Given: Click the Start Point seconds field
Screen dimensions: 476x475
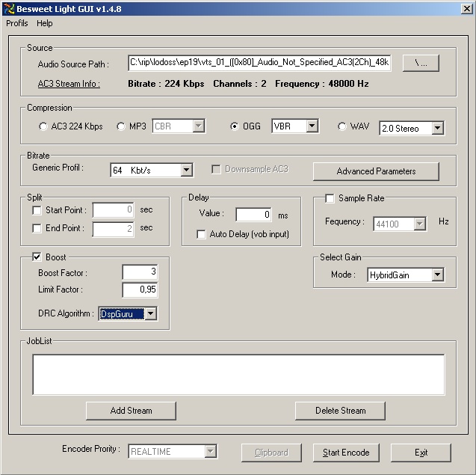Looking at the screenshot, I should (114, 210).
